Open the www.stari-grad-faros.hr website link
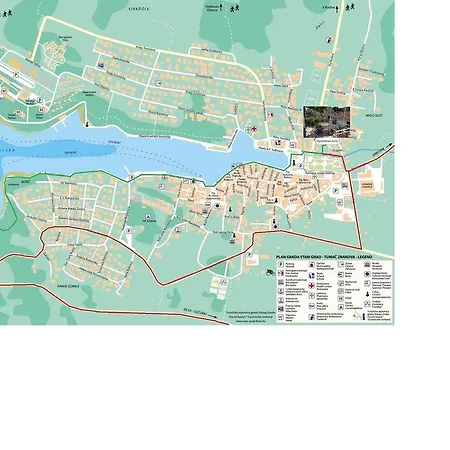This screenshot has width=450, height=450. (x=250, y=322)
